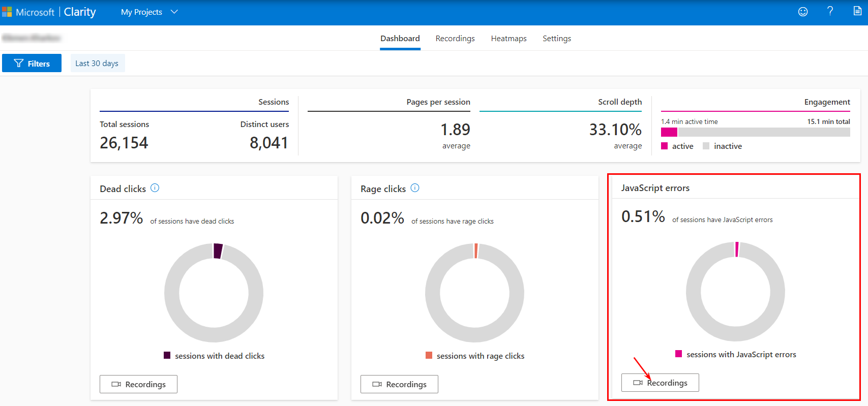Switch to the Dashboard tab
The image size is (868, 406).
400,39
